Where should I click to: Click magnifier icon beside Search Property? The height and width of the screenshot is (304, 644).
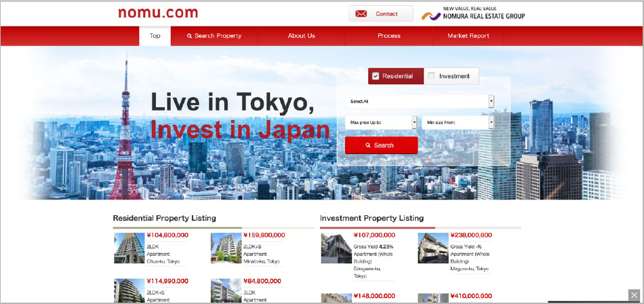(x=189, y=36)
